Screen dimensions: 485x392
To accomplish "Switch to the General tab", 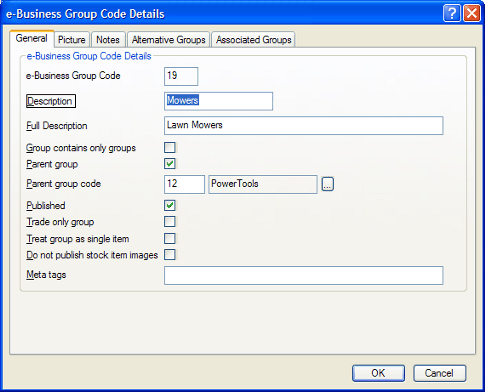I will tap(32, 39).
